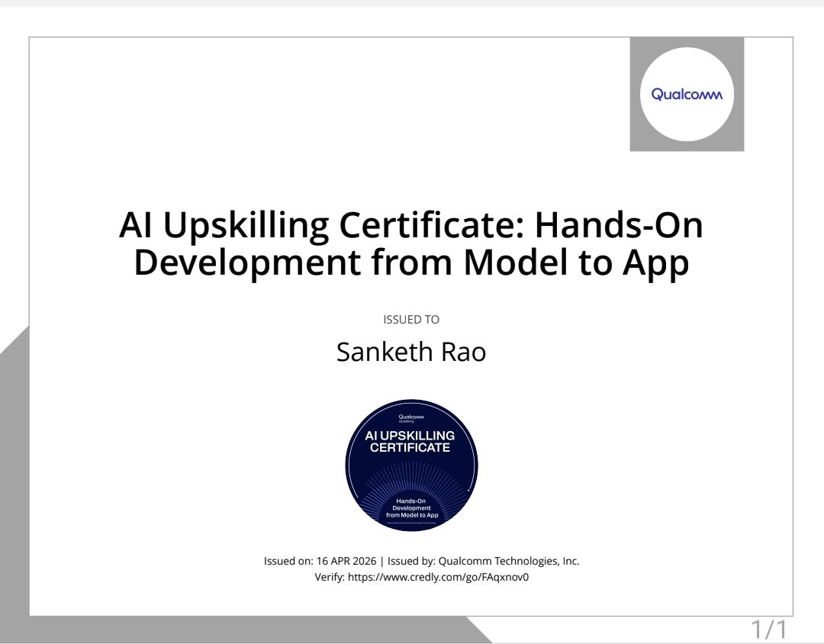
Task: Click the Issued on 16 APR 2026 text
Action: coord(320,561)
